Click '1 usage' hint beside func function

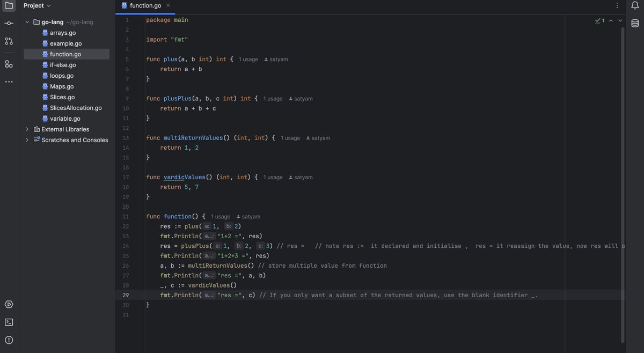[221, 217]
